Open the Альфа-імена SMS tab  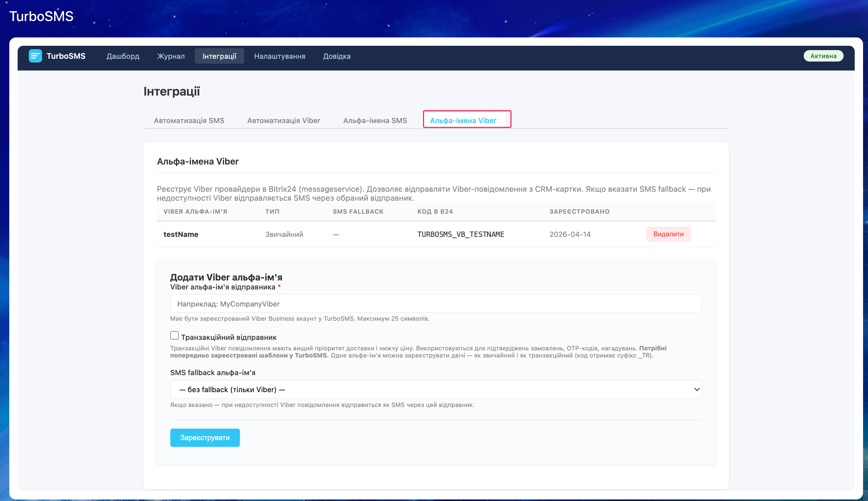coord(375,120)
